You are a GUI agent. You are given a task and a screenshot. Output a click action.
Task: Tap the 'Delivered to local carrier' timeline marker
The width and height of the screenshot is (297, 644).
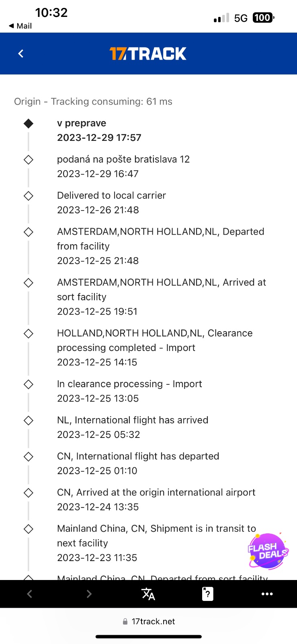point(28,196)
